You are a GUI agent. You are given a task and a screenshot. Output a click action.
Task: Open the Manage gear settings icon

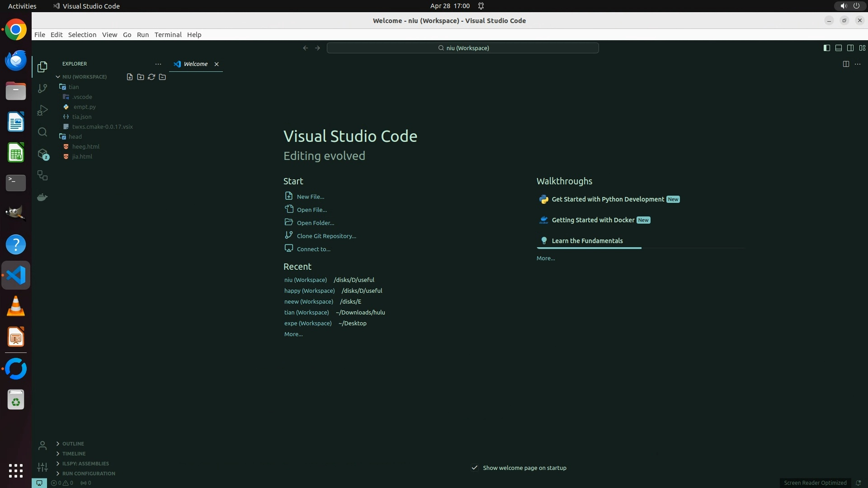click(42, 467)
